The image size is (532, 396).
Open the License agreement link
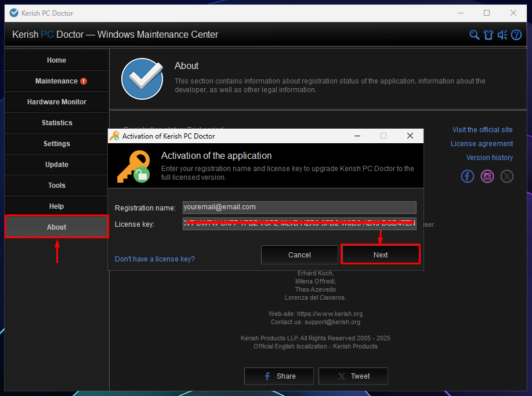coord(482,144)
